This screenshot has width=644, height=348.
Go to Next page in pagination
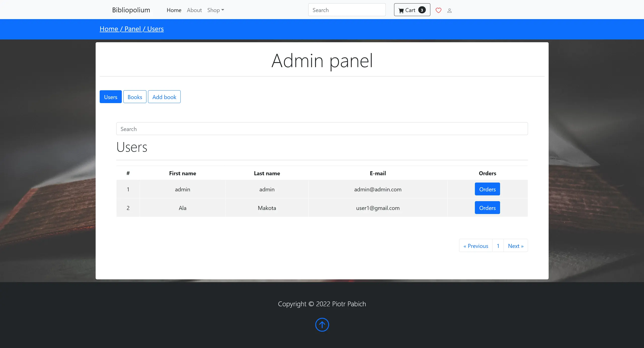pos(515,246)
